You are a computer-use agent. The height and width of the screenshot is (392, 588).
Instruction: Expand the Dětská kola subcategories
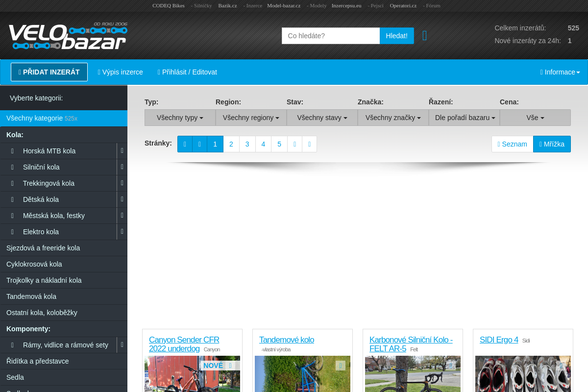coord(122,199)
